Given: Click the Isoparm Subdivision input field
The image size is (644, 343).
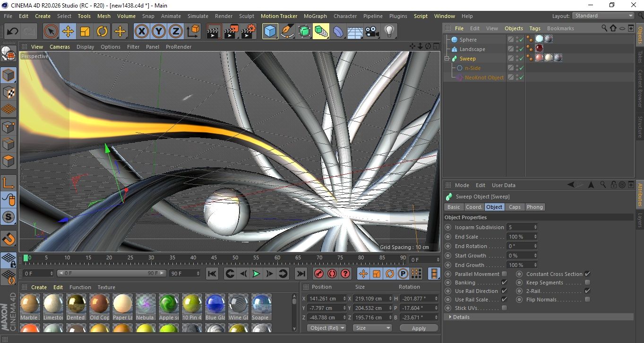Looking at the screenshot, I should 520,227.
